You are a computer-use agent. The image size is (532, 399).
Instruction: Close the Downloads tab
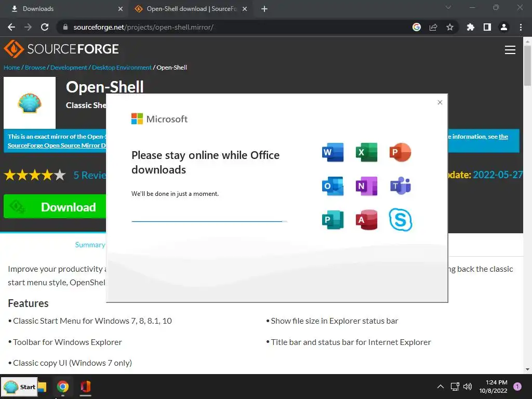[120, 9]
